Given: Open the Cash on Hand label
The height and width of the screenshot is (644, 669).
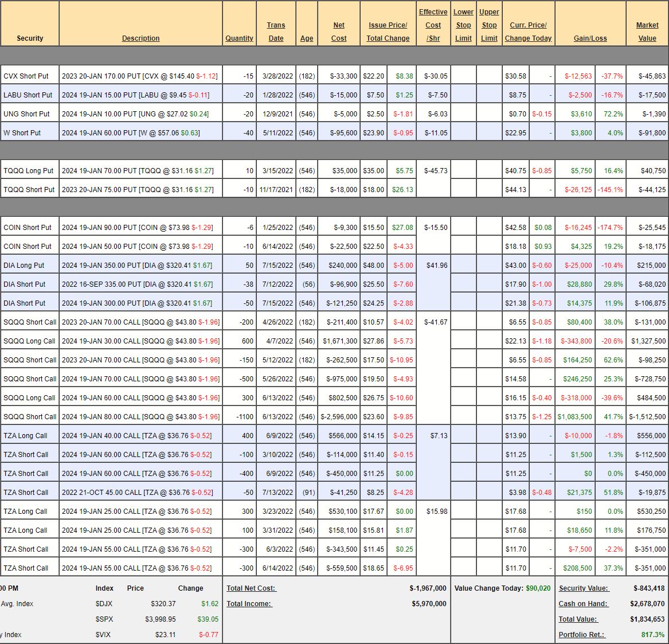Looking at the screenshot, I should click(x=583, y=604).
